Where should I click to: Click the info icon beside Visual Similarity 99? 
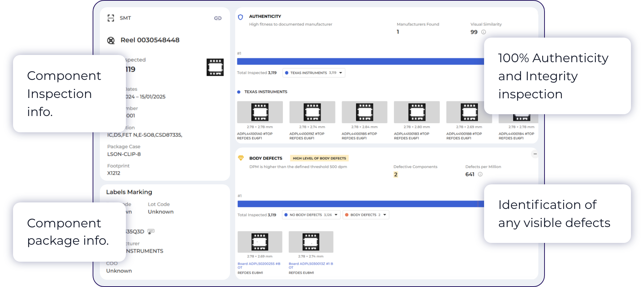(483, 32)
